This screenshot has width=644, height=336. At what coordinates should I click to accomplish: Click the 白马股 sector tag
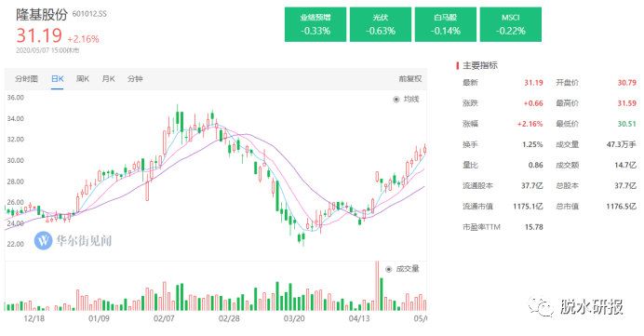click(x=446, y=24)
